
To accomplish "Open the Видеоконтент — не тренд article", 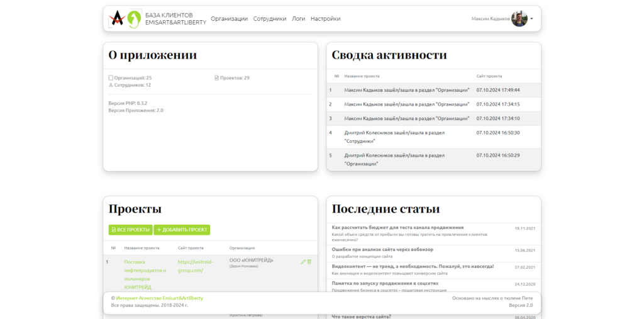I will tap(413, 266).
